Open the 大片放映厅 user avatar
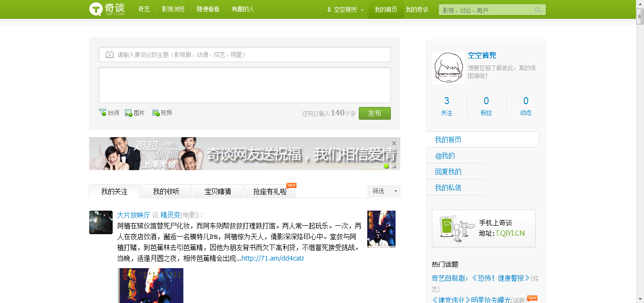This screenshot has width=644, height=303. (x=101, y=222)
